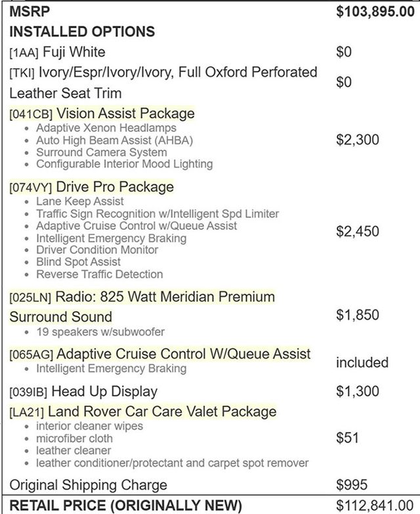The image size is (420, 514).
Task: Click the 'included' price label
Action: point(362,362)
